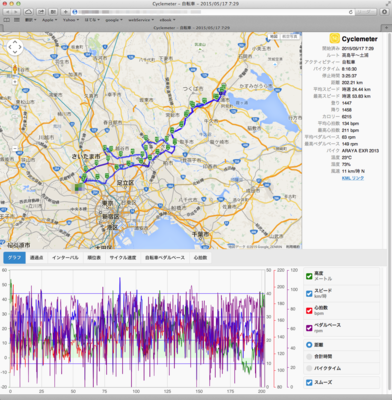
Task: Toggle the 心拍数 heart rate checkbox
Action: tap(309, 310)
